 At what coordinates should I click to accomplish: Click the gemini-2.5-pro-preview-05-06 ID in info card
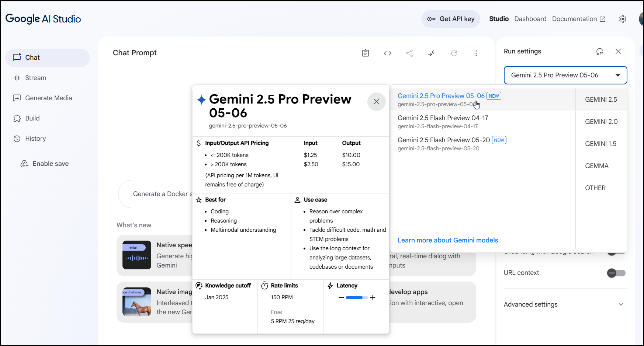pyautogui.click(x=248, y=126)
